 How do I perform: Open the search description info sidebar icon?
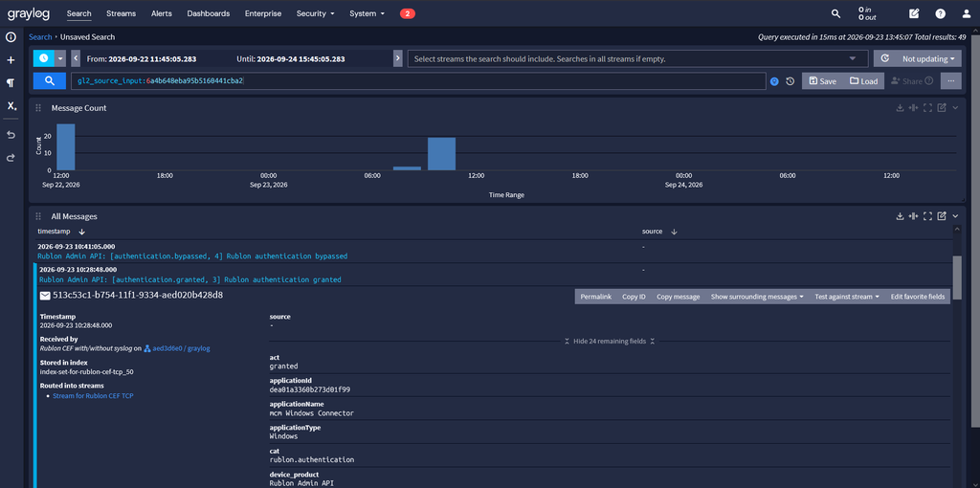(x=11, y=37)
